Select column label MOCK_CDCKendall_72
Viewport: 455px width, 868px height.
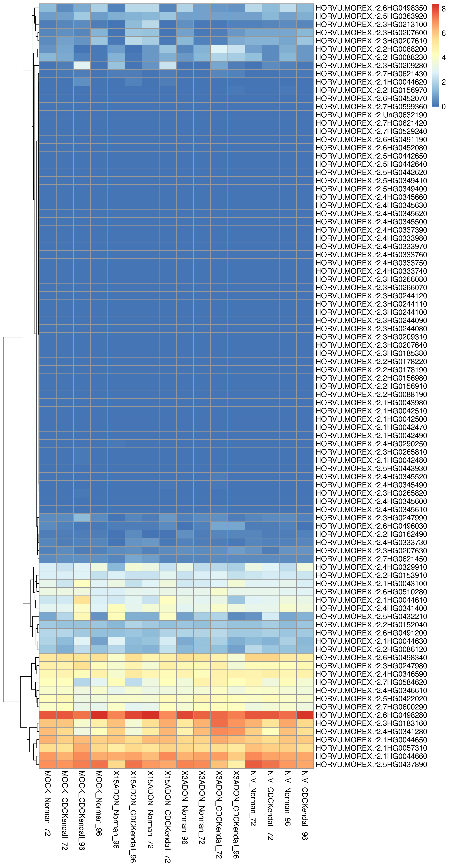coord(65,810)
